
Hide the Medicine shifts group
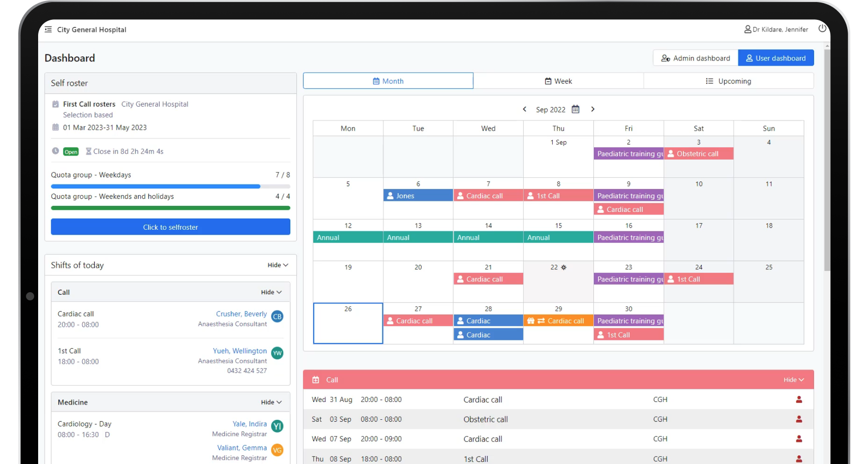coord(271,403)
